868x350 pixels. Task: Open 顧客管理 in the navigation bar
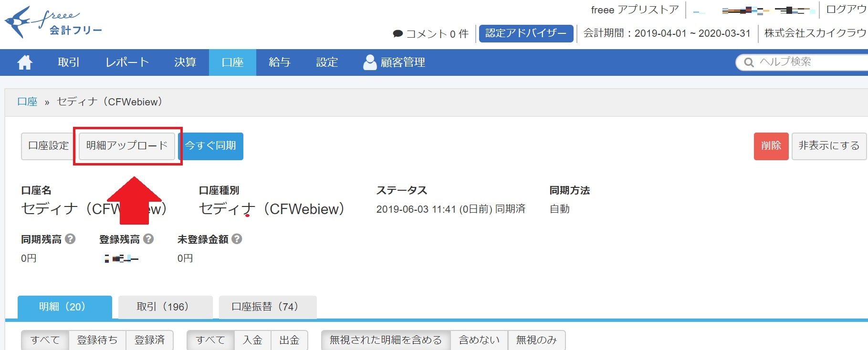pyautogui.click(x=394, y=62)
